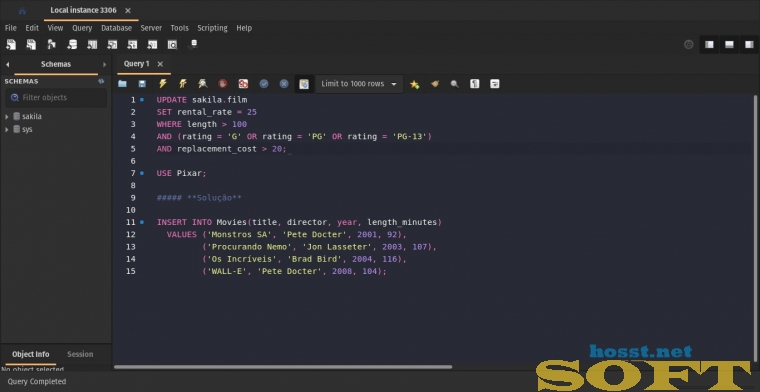Switch to Local instance 3306 tab
Viewport: 760px width, 392px height.
[83, 10]
